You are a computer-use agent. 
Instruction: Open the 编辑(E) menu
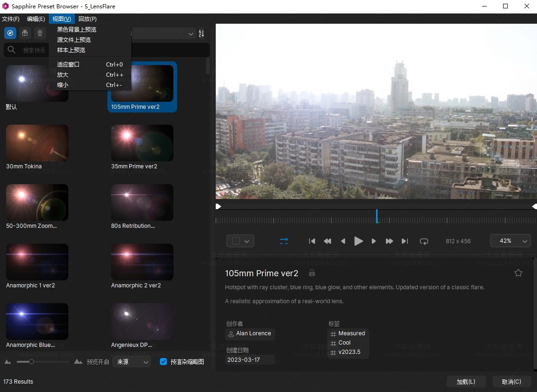(x=36, y=19)
